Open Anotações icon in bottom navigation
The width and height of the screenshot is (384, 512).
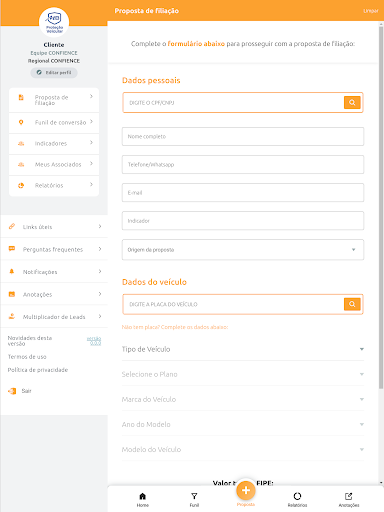pos(349,500)
